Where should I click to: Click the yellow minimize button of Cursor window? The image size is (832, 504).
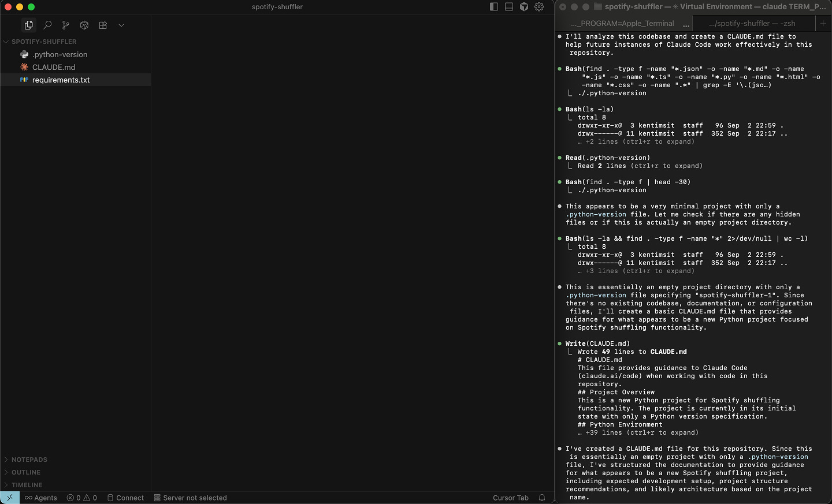click(20, 7)
